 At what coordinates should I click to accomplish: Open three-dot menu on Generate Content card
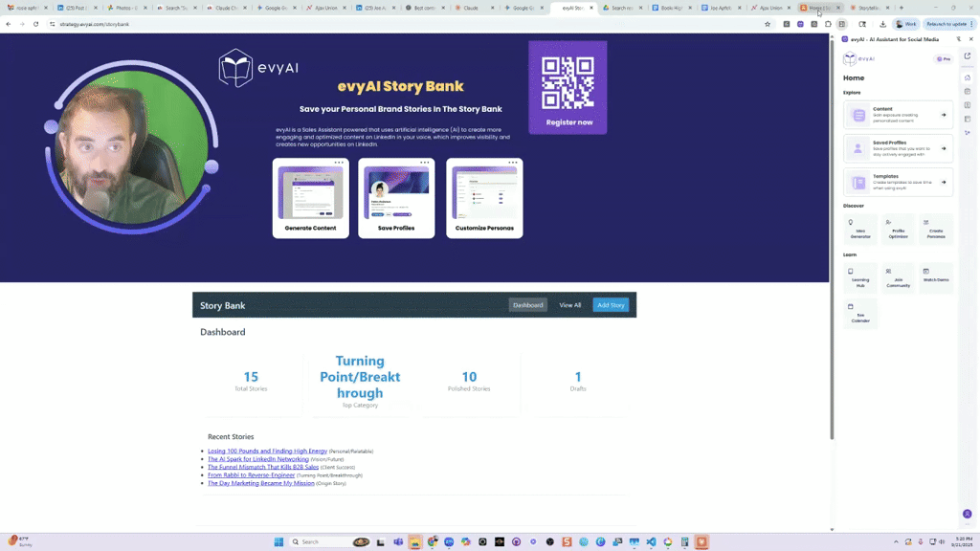tap(339, 163)
